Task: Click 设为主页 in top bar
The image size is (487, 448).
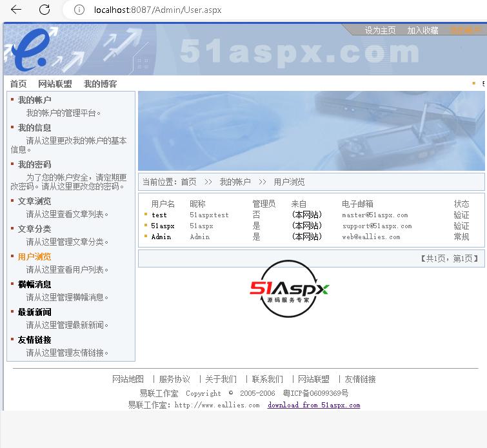Action: [x=380, y=30]
